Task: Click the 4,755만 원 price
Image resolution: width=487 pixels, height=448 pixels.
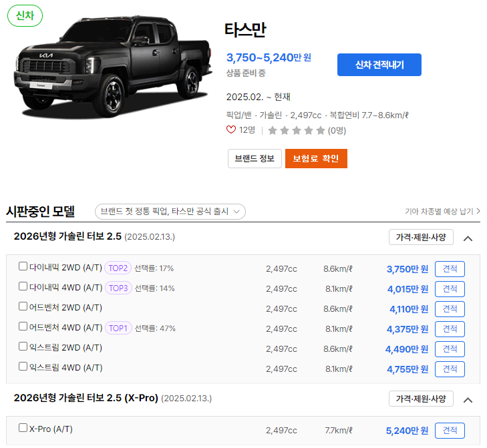Action: pyautogui.click(x=408, y=369)
